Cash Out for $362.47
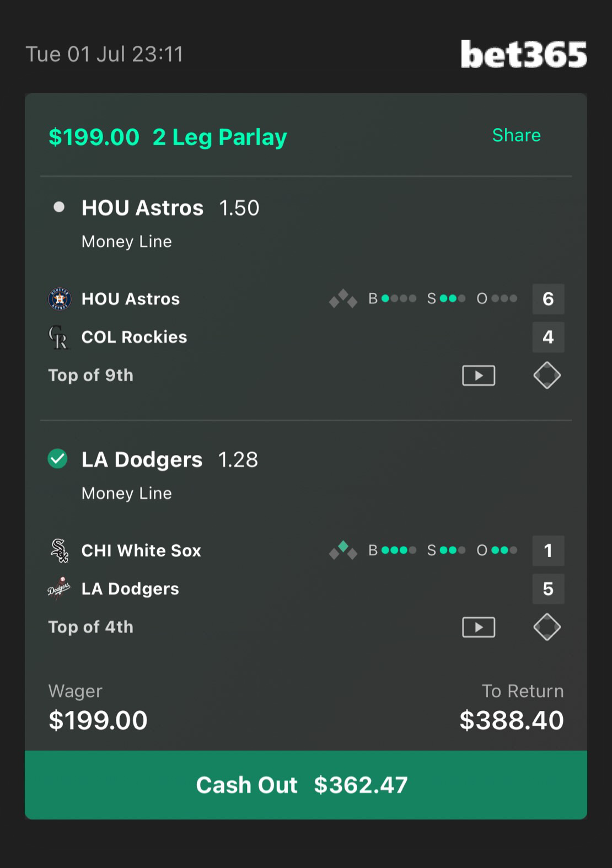Screen dimensions: 612x868 point(306,785)
